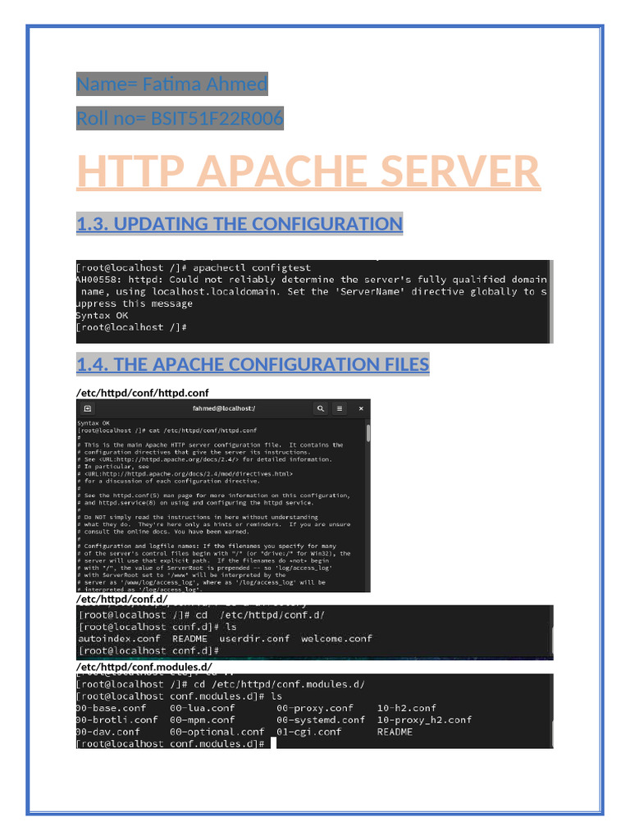Click the new tab icon in terminal header
Screen dimensions: 630x840
[x=88, y=409]
